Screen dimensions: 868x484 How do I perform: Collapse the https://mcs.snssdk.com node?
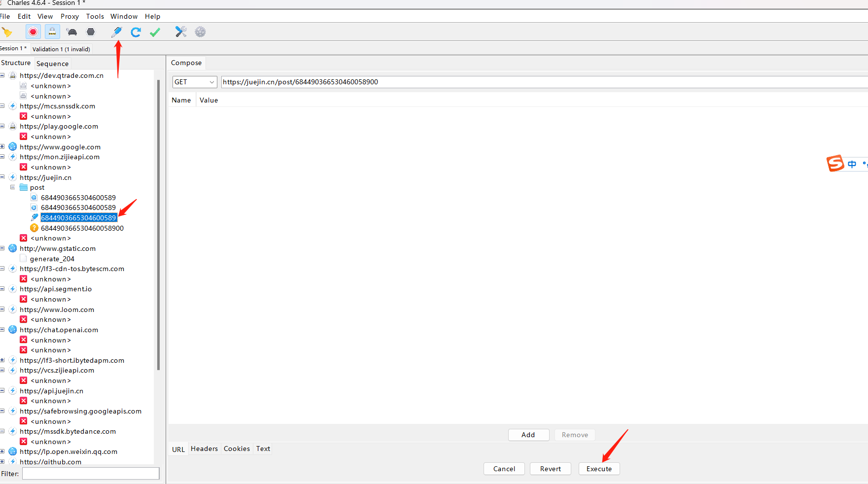point(2,106)
